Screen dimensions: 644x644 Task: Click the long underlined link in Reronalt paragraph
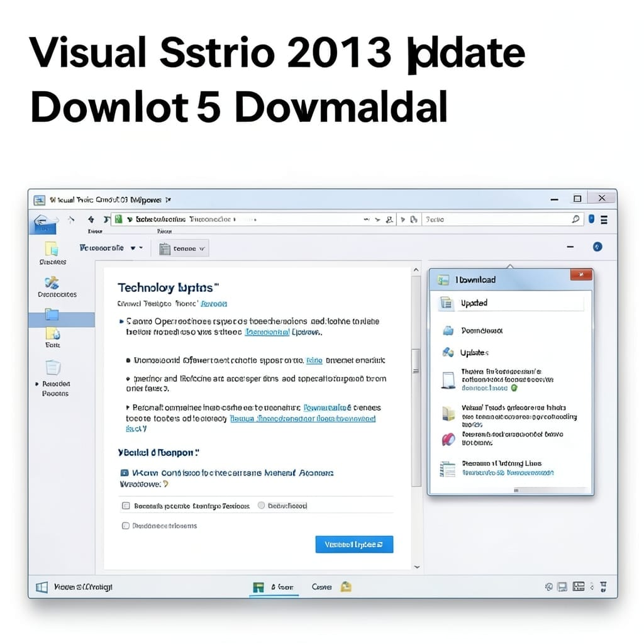point(303,419)
